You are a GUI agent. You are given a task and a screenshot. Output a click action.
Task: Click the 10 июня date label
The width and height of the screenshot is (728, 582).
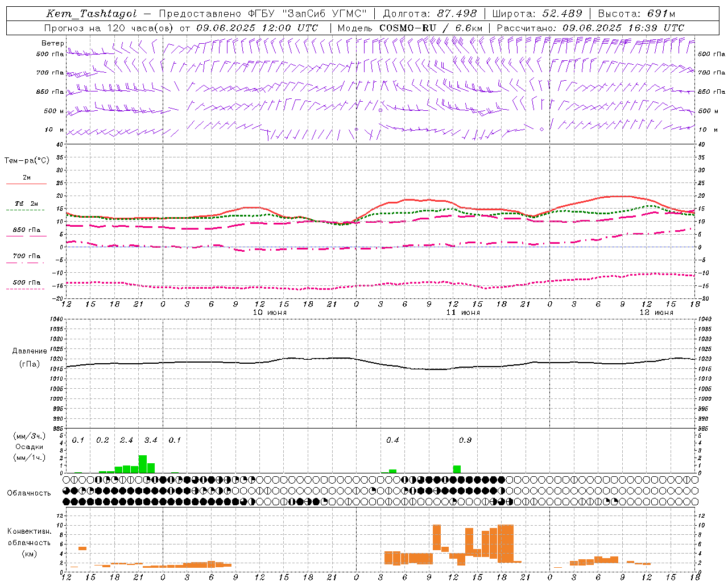(270, 313)
